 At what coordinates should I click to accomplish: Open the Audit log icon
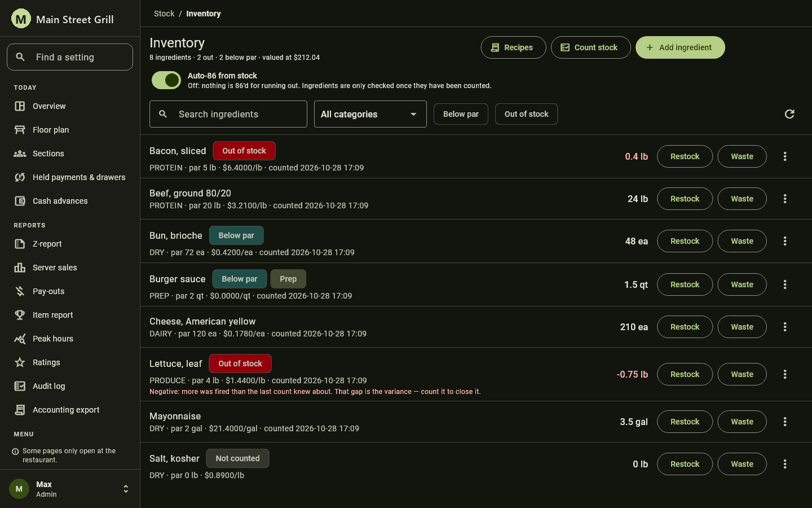click(x=20, y=386)
